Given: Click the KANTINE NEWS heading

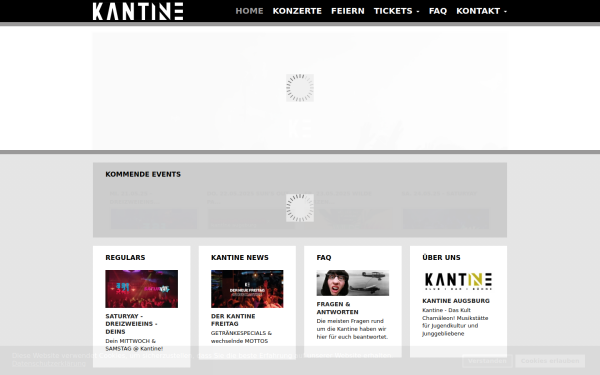Looking at the screenshot, I should pyautogui.click(x=240, y=258).
